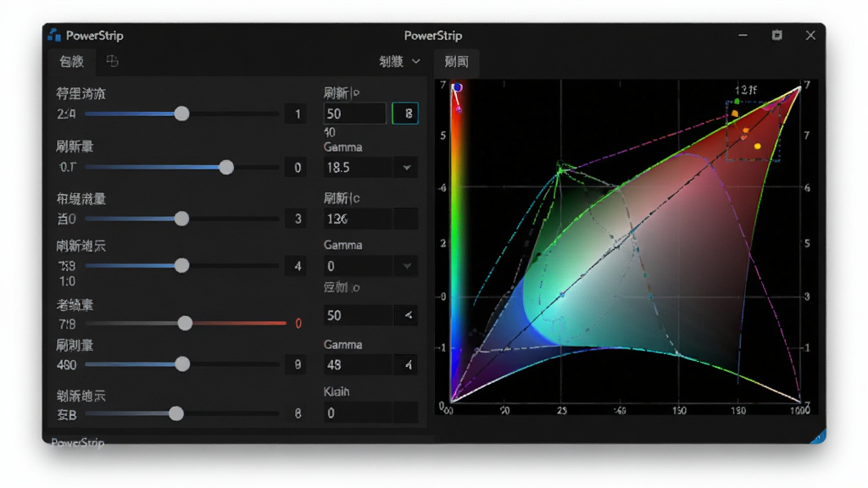868x488 pixels.
Task: Click the Klaih label
Action: point(337,391)
